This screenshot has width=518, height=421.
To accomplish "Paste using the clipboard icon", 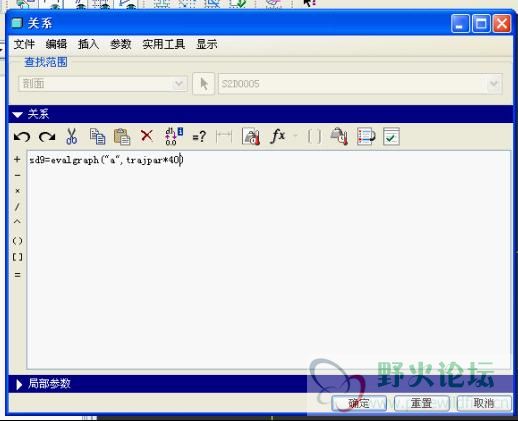I will point(122,136).
